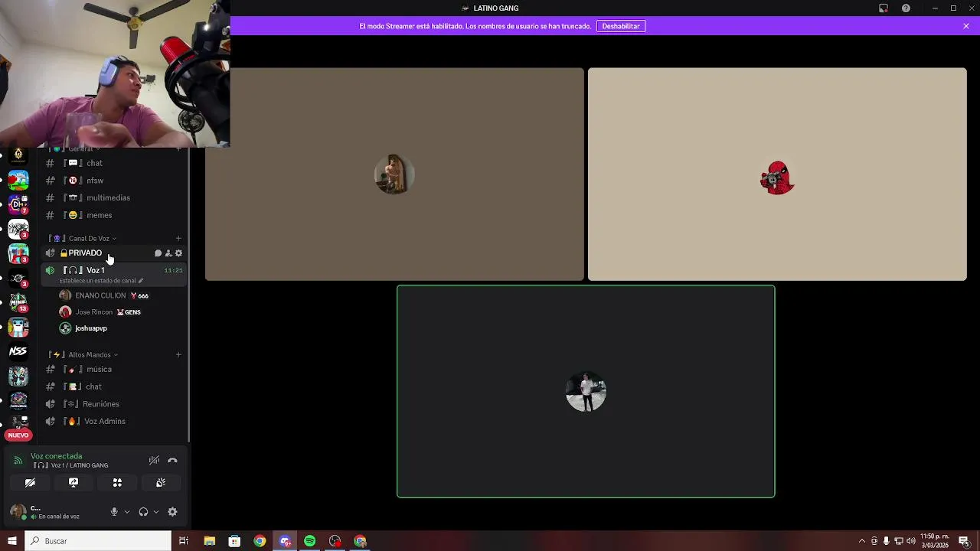Disconnect from voice with hang-up icon
The image size is (980, 551).
pos(172,460)
